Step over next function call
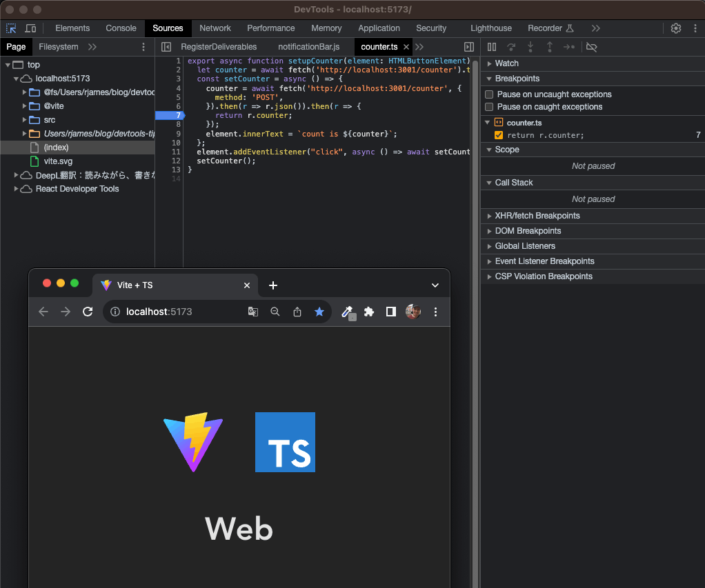This screenshot has height=588, width=705. [x=511, y=47]
